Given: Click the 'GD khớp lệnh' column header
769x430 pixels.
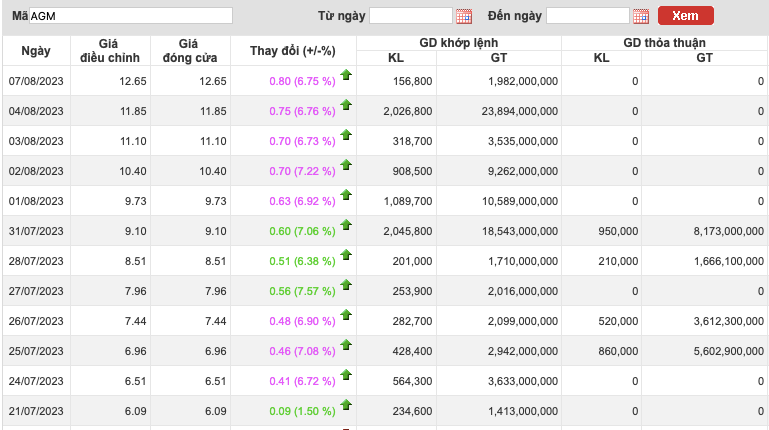Looking at the screenshot, I should (x=458, y=42).
